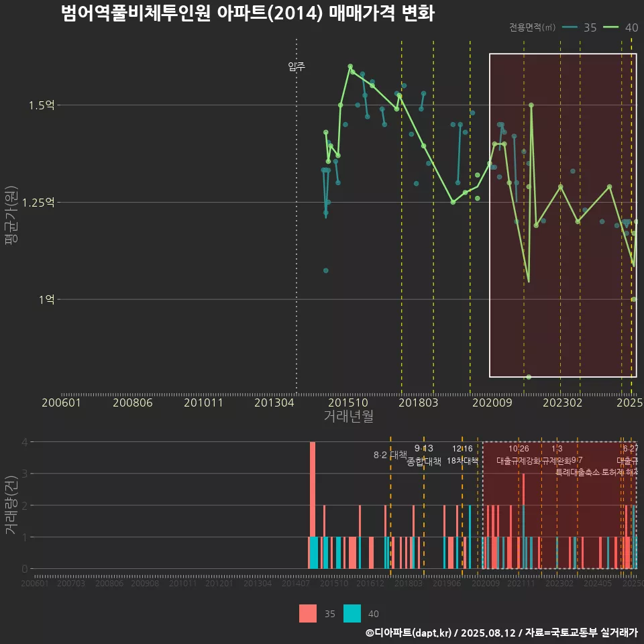Select the 거래년월 axis title
The height and width of the screenshot is (644, 644).
click(348, 416)
